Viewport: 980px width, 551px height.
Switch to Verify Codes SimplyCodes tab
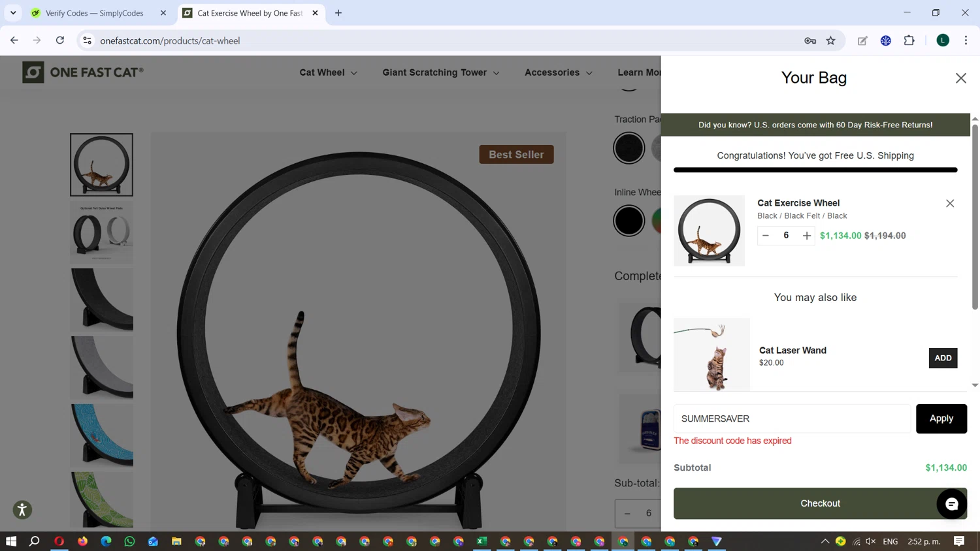[x=95, y=13]
